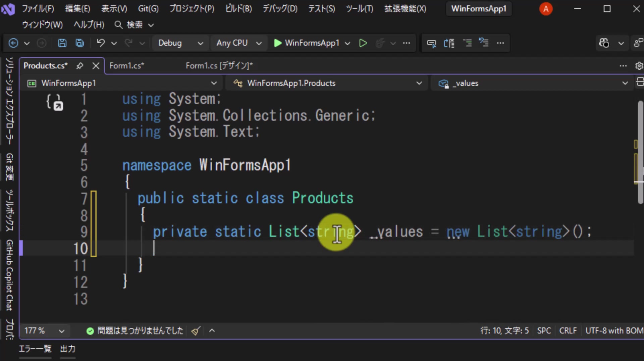Screen dimensions: 644x361
Task: Click the UTF-8 with BOM encoding indicator
Action: click(614, 331)
